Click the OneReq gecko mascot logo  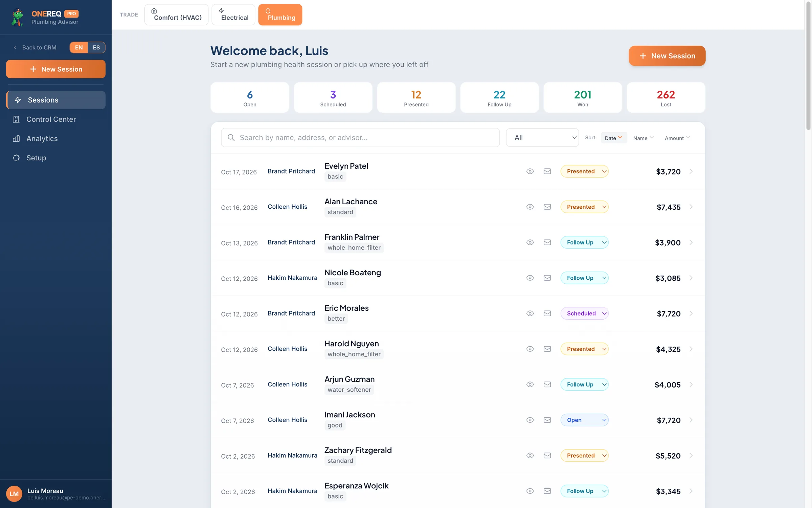(x=17, y=18)
